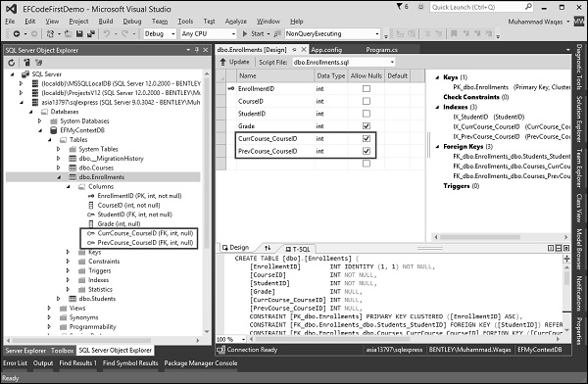Open the Debug configuration dropdown
Screen dimensions: 588x384
click(160, 33)
